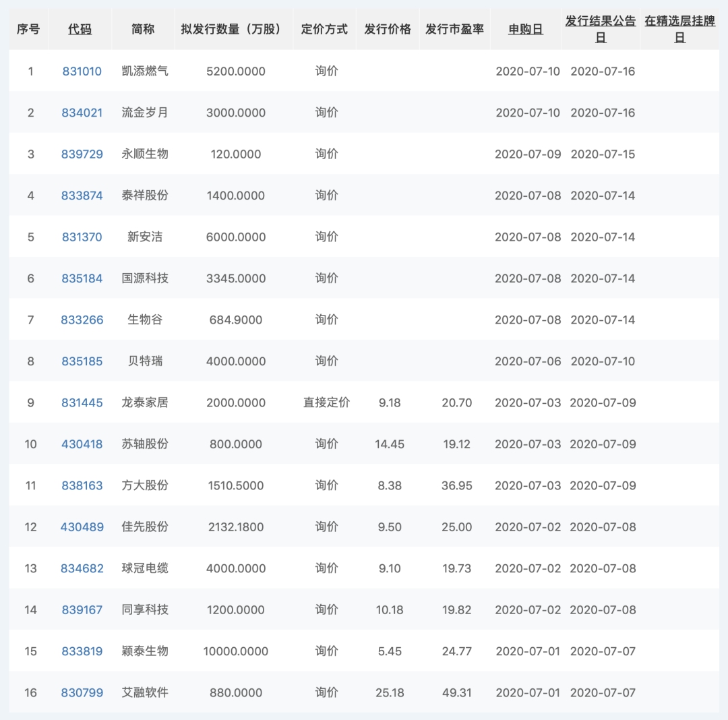The height and width of the screenshot is (720, 728).
Task: Open stock code 834021 link
Action: click(x=82, y=113)
